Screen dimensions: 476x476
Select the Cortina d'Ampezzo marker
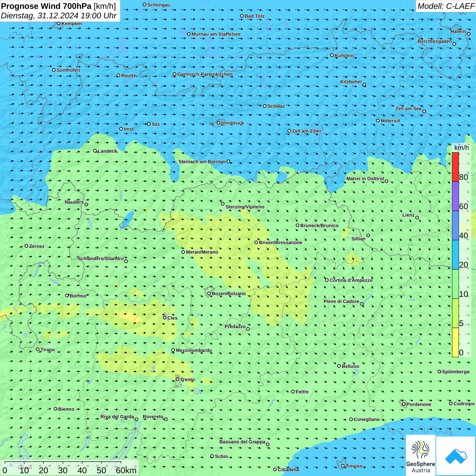point(327,280)
